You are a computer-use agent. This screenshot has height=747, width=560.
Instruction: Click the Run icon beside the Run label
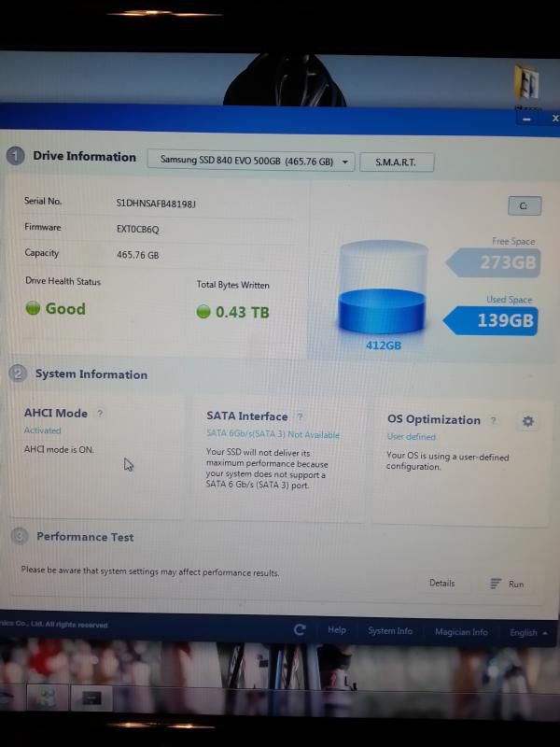496,583
